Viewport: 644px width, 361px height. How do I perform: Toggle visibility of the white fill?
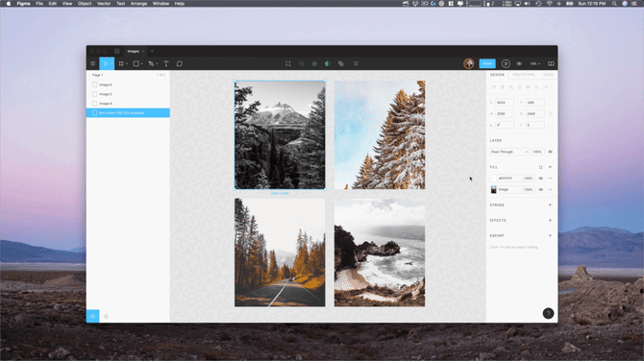click(541, 179)
